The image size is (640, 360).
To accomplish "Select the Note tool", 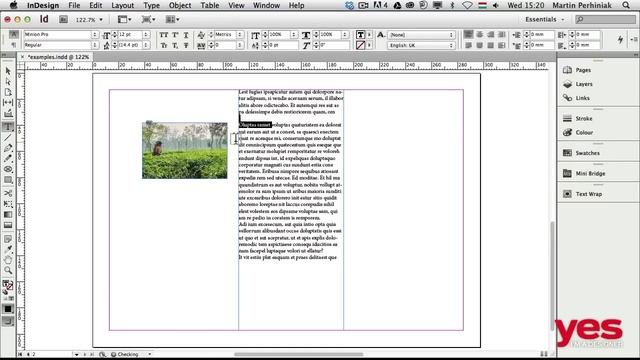I will [8, 239].
